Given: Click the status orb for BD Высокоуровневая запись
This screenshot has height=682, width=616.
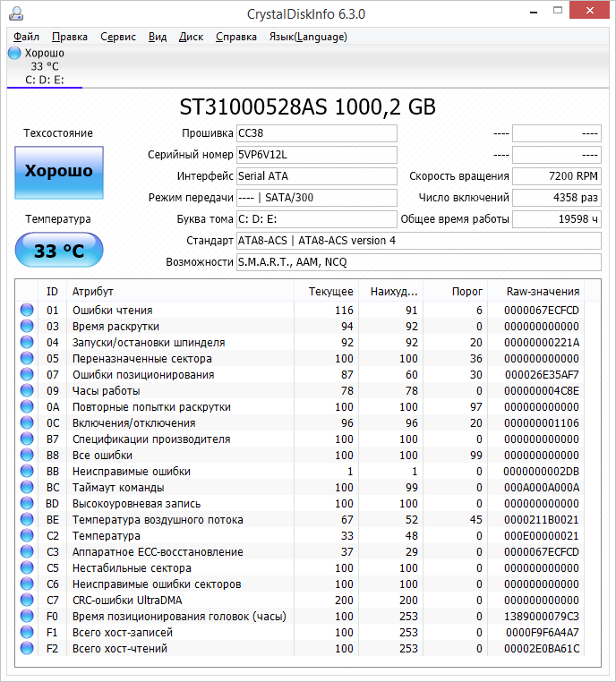Looking at the screenshot, I should tap(27, 503).
